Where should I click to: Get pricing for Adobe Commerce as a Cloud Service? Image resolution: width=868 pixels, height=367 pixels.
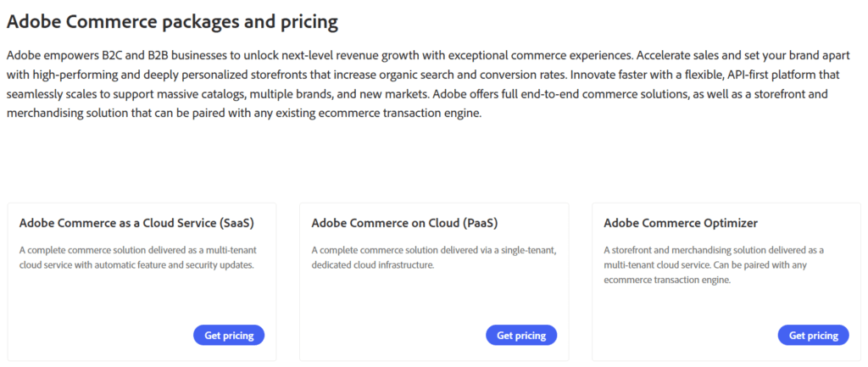(x=229, y=336)
